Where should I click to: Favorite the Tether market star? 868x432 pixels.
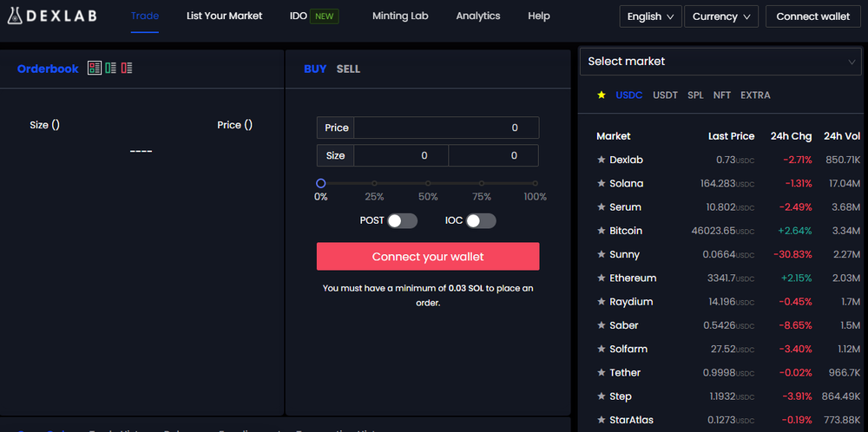(x=602, y=373)
